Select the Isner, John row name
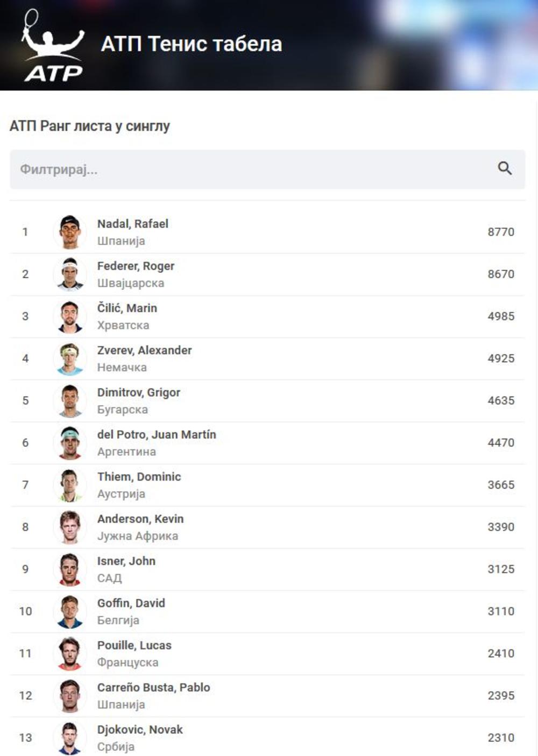538x756 pixels. pos(126,561)
